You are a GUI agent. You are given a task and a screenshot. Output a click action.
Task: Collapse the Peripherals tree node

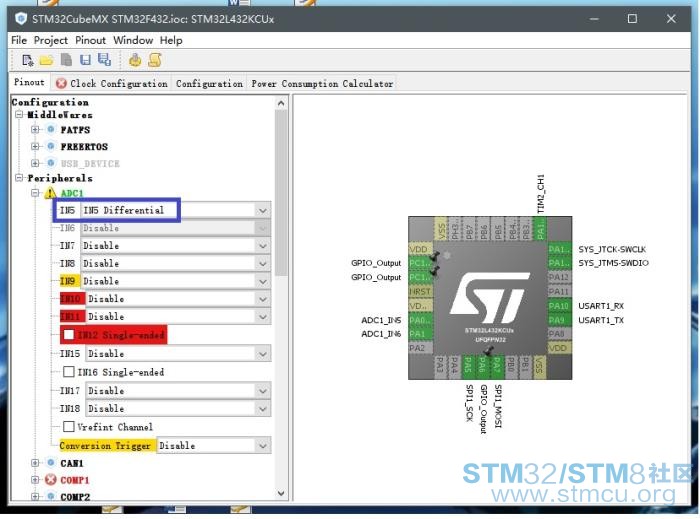click(19, 178)
